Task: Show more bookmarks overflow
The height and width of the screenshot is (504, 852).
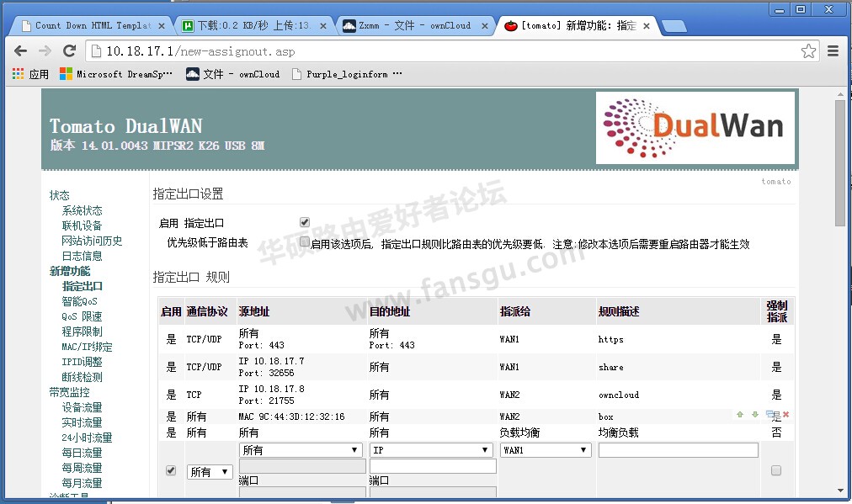Action: pyautogui.click(x=397, y=74)
